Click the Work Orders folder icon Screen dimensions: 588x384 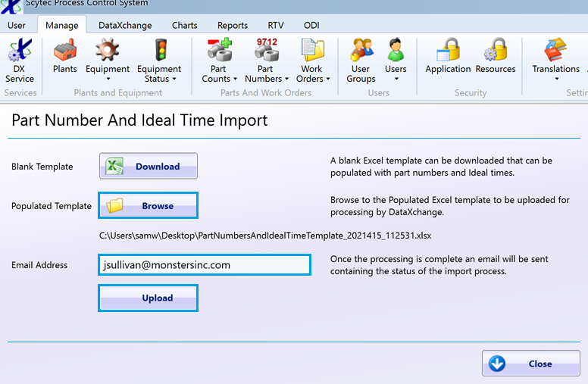313,50
